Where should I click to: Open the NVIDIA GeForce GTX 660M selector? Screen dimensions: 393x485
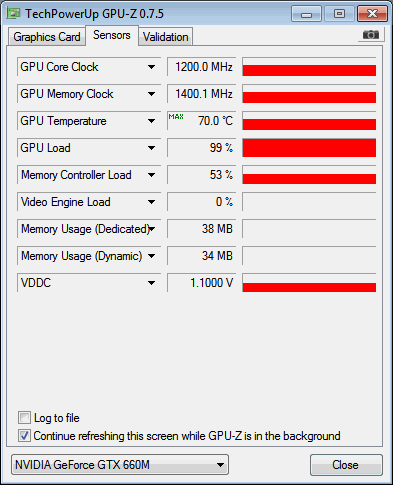point(120,465)
